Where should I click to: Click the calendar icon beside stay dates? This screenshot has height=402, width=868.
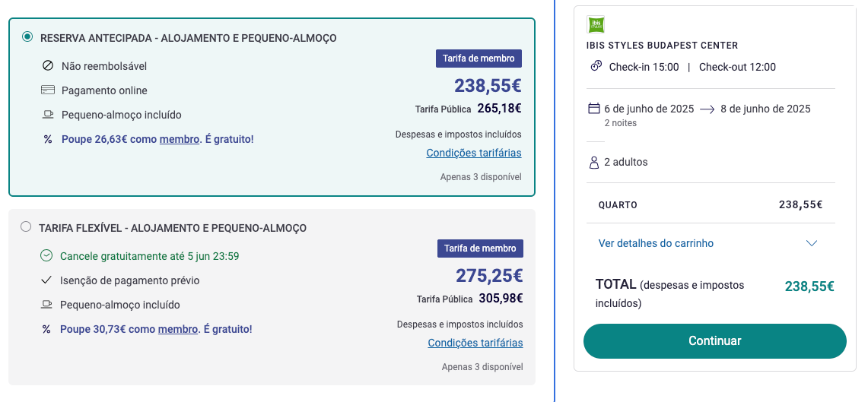[x=594, y=109]
